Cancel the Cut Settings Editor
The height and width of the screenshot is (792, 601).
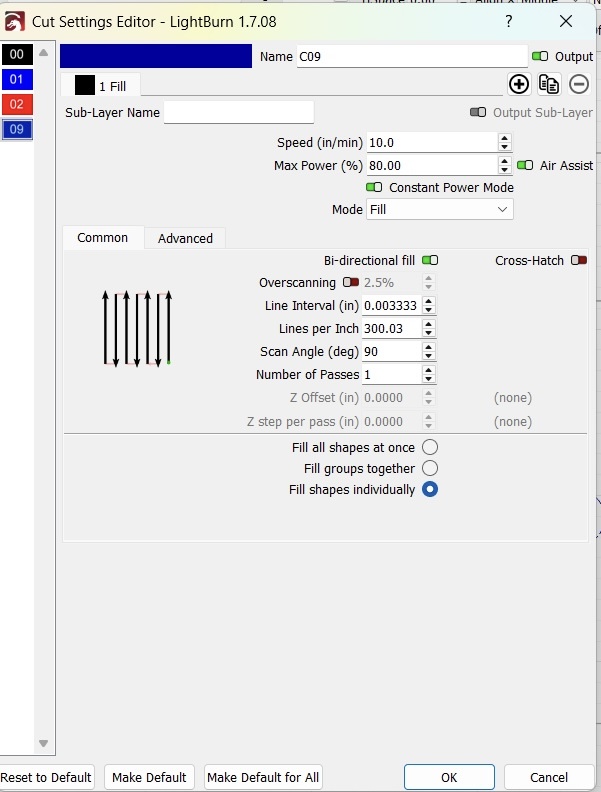click(x=548, y=777)
